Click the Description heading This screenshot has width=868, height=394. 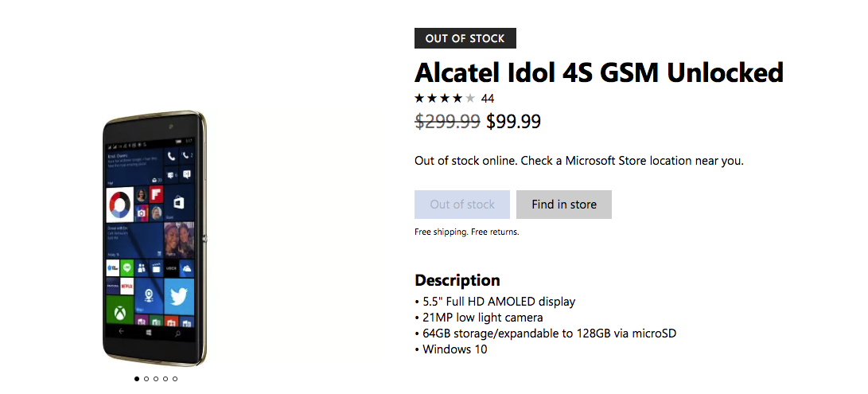coord(457,280)
